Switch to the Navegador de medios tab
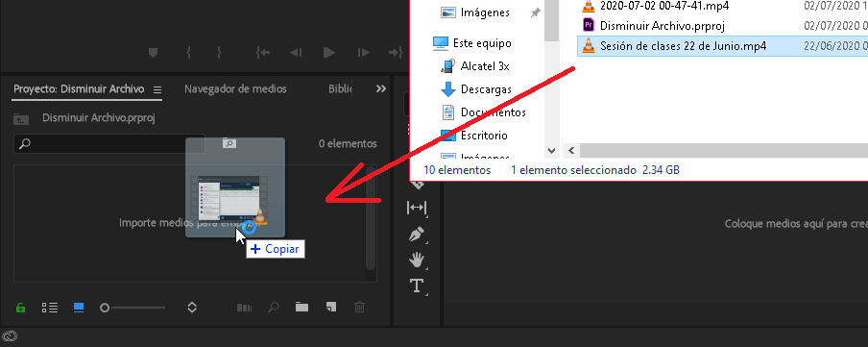 tap(235, 88)
